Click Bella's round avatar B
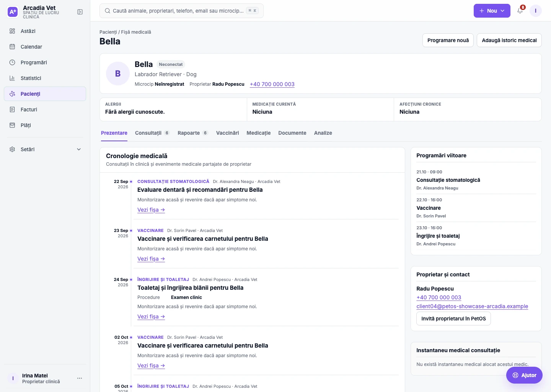Viewport: 551px width, 392px height. tap(118, 73)
